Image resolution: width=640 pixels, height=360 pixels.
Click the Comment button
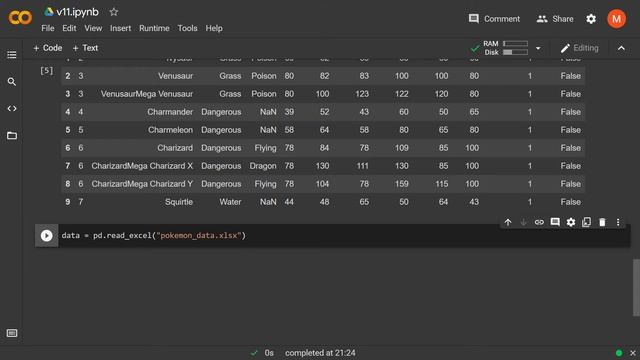click(494, 19)
